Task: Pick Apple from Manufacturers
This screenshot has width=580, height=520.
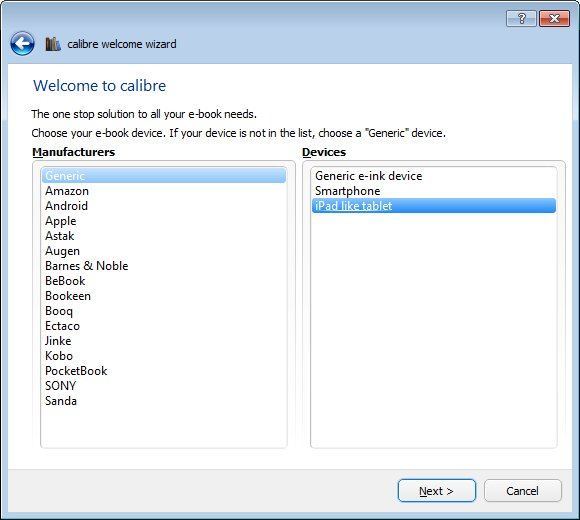Action: (x=164, y=221)
